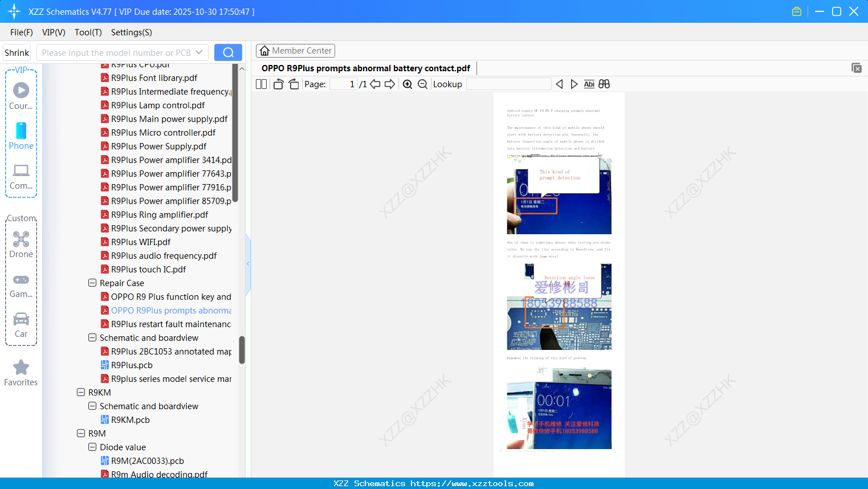Rotate page counterclockwise
This screenshot has width=868, height=489.
click(278, 84)
